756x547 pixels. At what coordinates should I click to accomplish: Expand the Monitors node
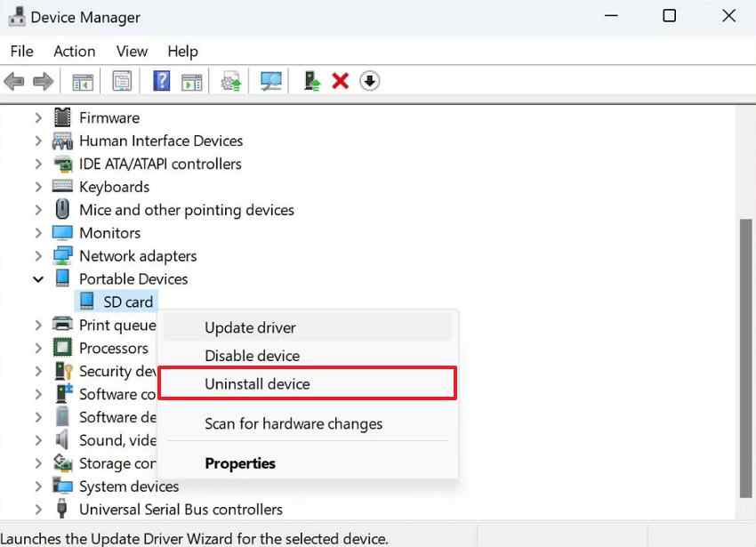pyautogui.click(x=38, y=233)
